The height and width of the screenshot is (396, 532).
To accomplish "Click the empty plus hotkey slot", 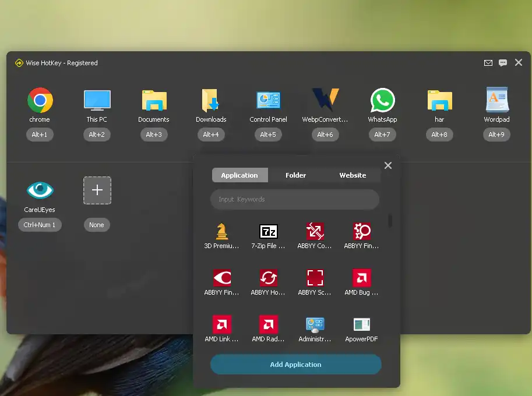I will (x=97, y=190).
